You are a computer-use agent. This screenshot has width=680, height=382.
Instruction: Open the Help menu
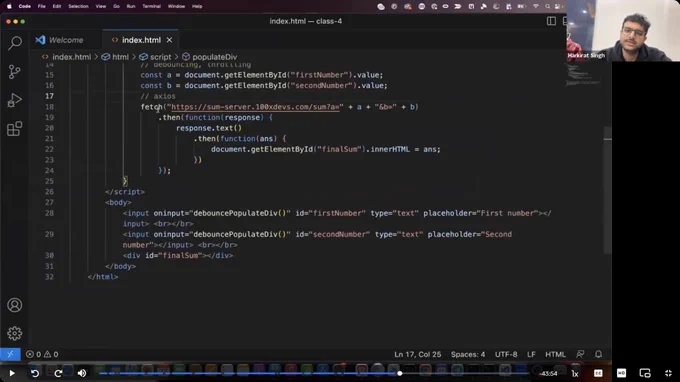(x=197, y=7)
